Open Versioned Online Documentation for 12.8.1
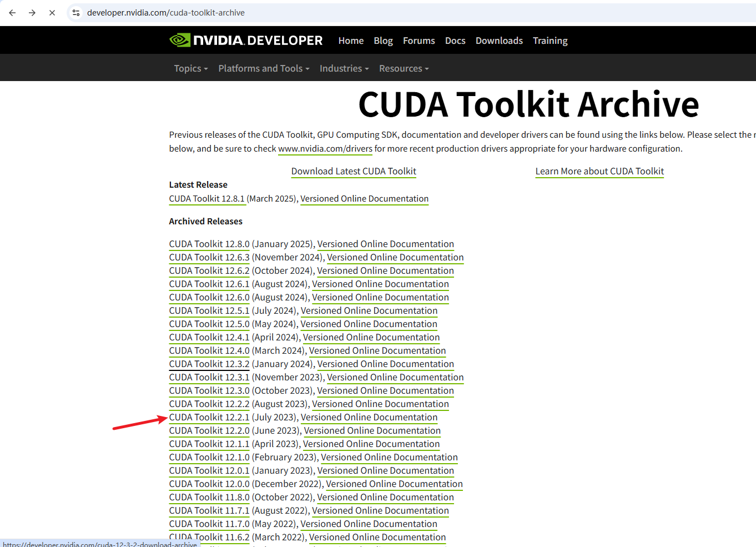The image size is (756, 547). [x=364, y=199]
